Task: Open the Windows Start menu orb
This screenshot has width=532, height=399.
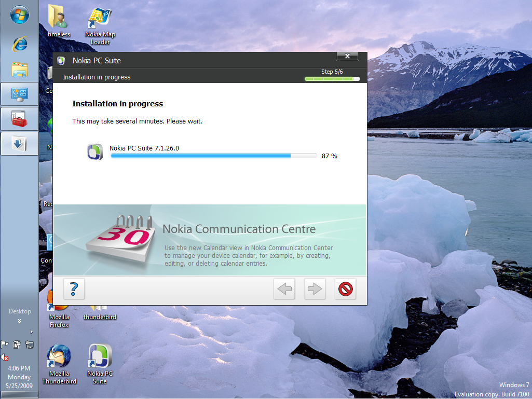Action: point(19,15)
